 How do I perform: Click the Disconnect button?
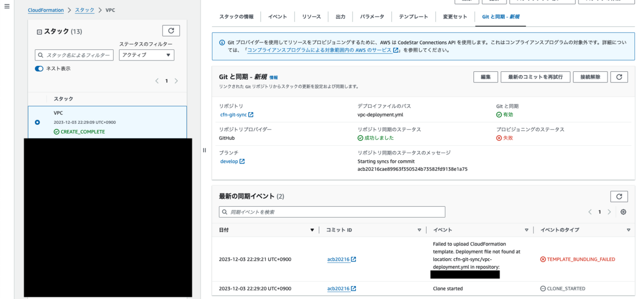[590, 77]
